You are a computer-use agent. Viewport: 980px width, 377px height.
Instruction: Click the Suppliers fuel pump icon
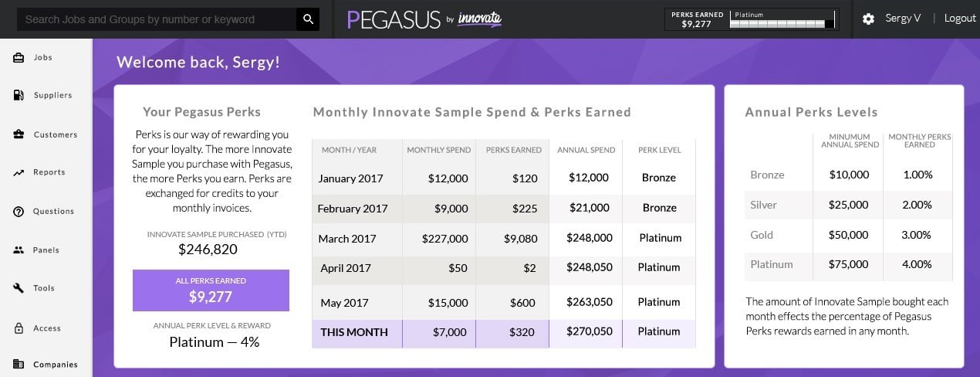click(19, 95)
